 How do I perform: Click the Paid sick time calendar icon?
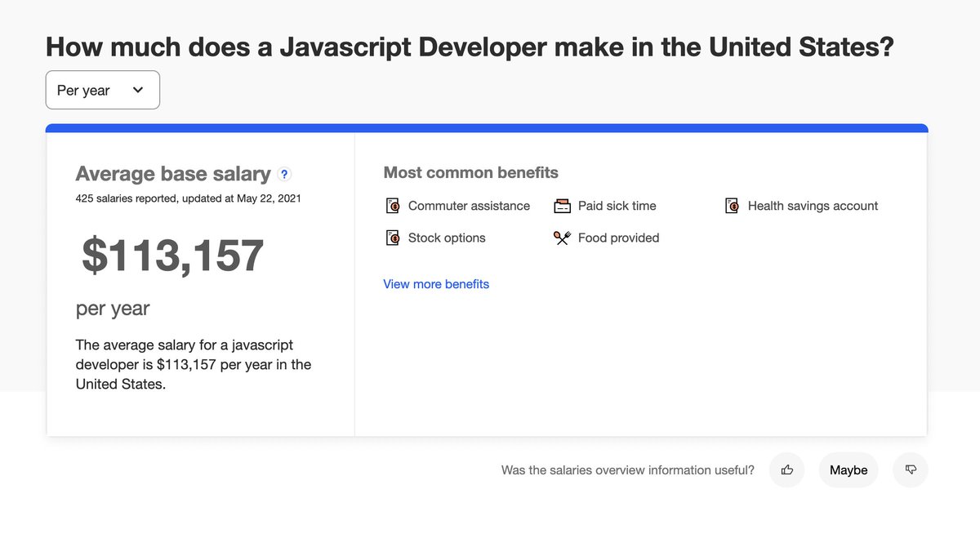point(562,206)
